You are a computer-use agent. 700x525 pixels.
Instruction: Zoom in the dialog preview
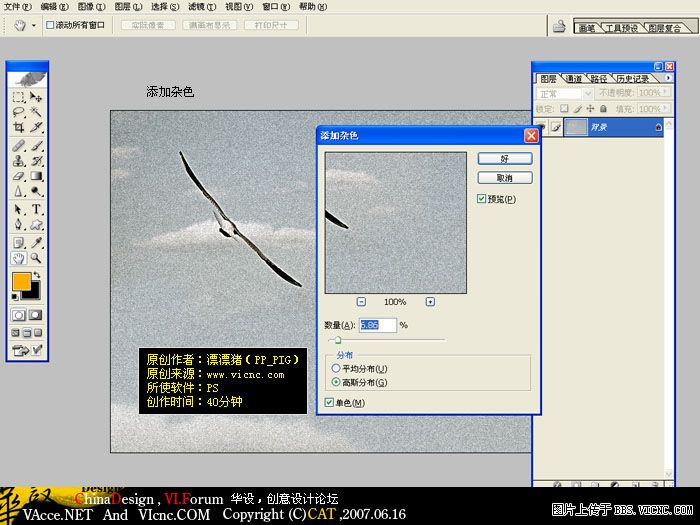tap(430, 302)
